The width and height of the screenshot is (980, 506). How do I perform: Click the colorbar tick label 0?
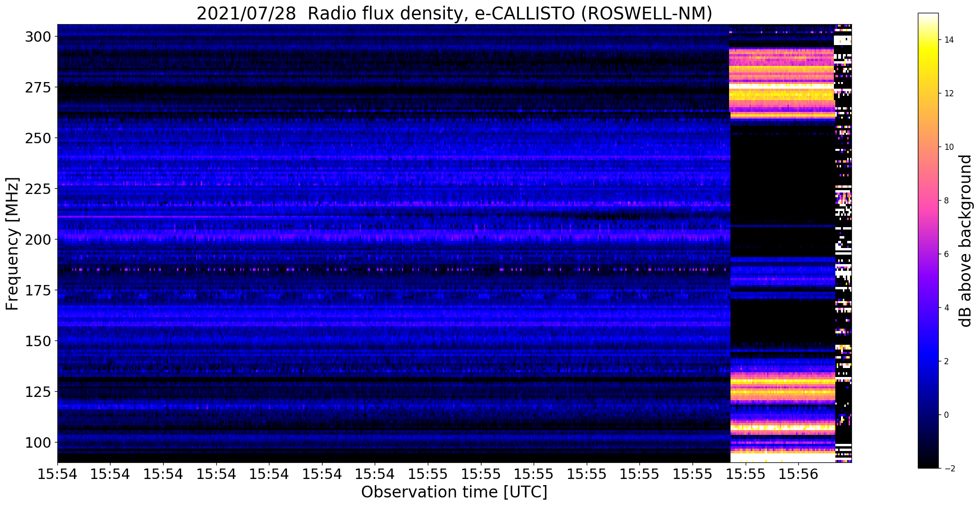pyautogui.click(x=947, y=415)
